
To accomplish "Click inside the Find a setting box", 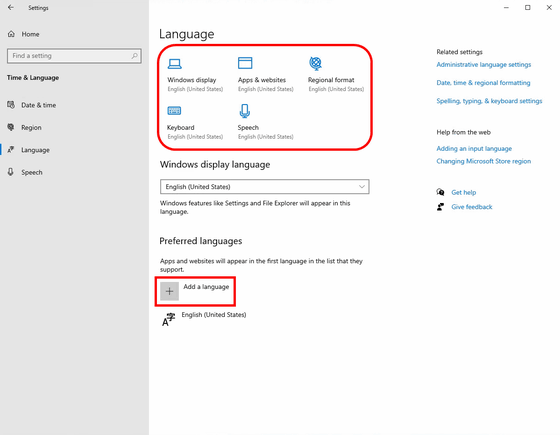I will pos(74,56).
